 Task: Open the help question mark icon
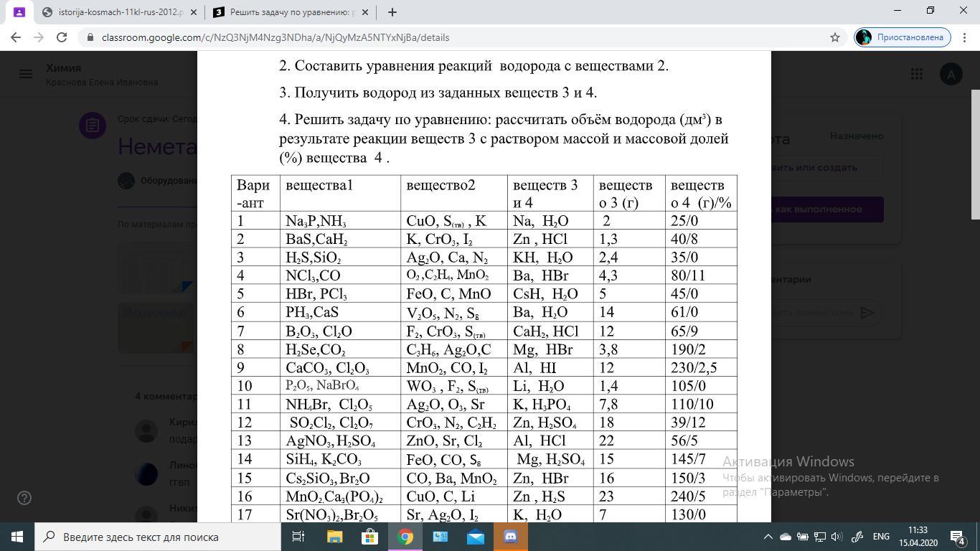(x=24, y=498)
